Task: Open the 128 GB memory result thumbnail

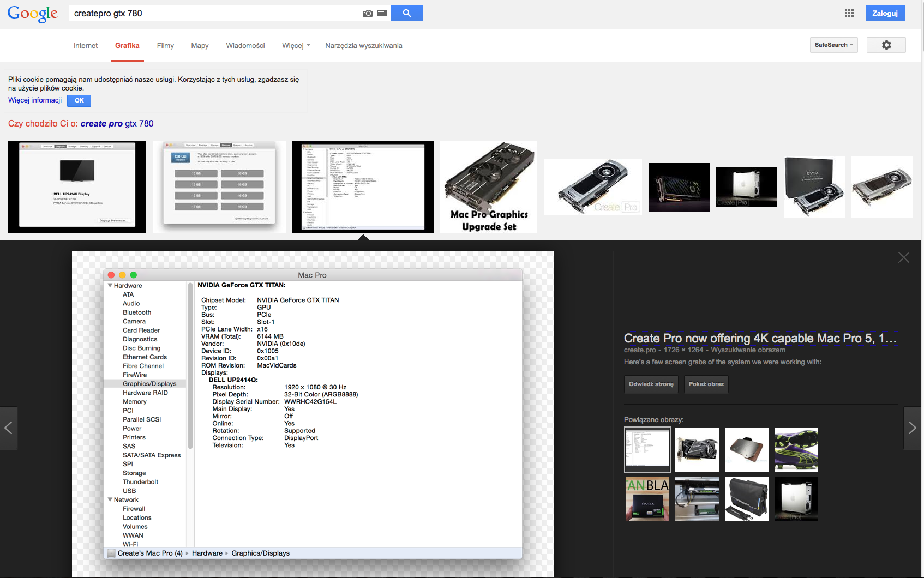Action: (219, 187)
